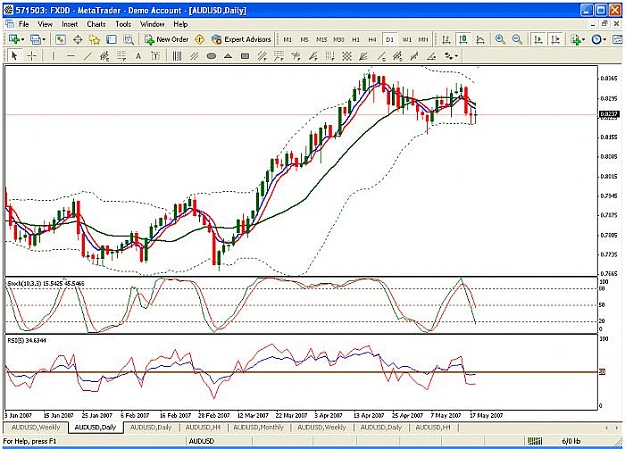Open the Data Window crosshair-target icon
The image size is (625, 449).
click(78, 39)
